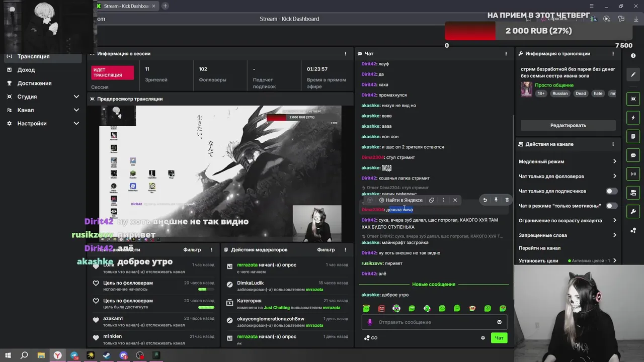644x362 pixels.
Task: Click Перейти на канал link
Action: pyautogui.click(x=539, y=248)
